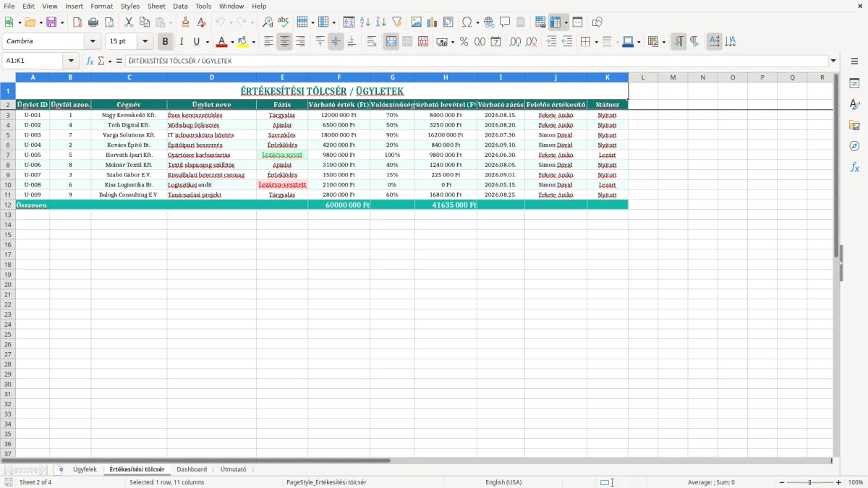Insert an image using the toolbar icon
The width and height of the screenshot is (868, 488).
coord(417,22)
